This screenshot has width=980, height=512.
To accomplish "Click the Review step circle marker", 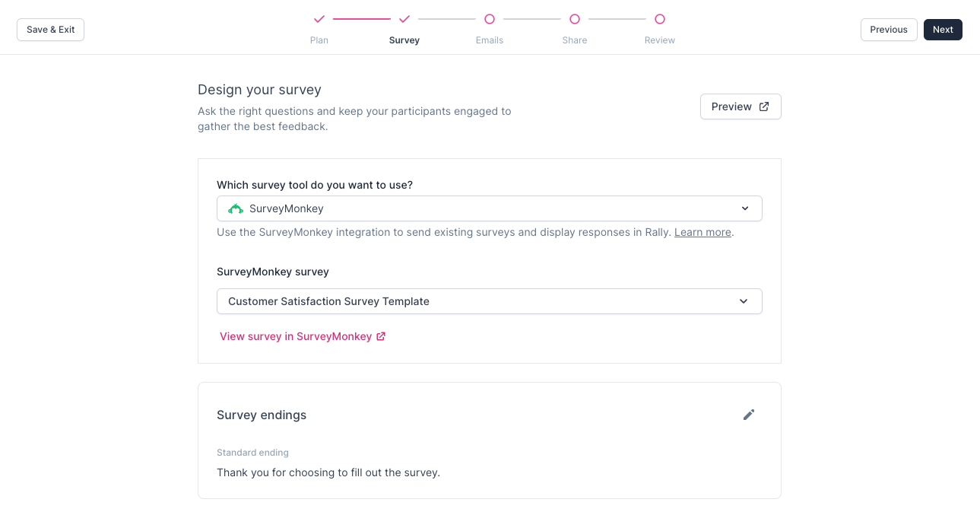I will point(660,19).
